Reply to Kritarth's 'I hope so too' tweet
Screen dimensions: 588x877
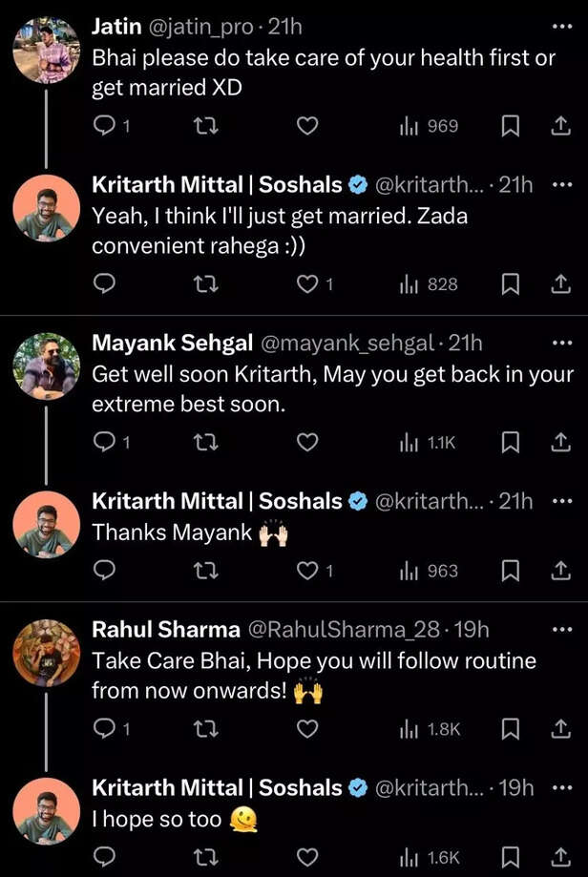tap(104, 856)
